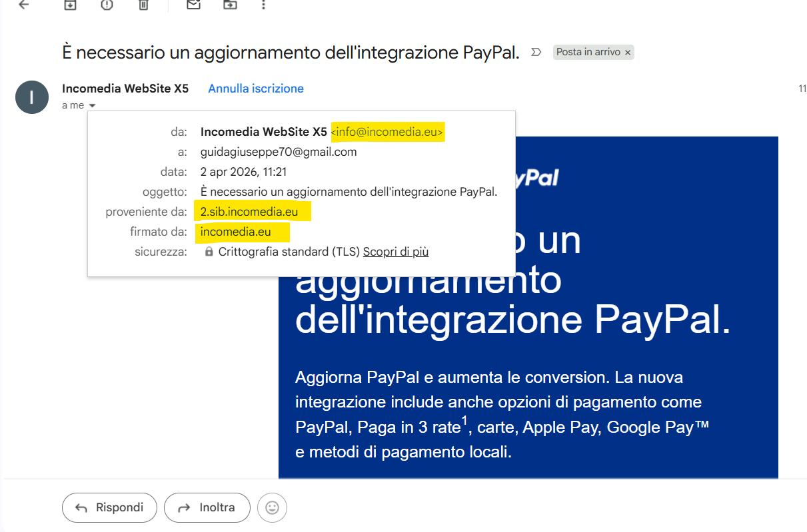Screen dimensions: 807x532
Task: Go back to inbox with back arrow
Action: click(24, 5)
